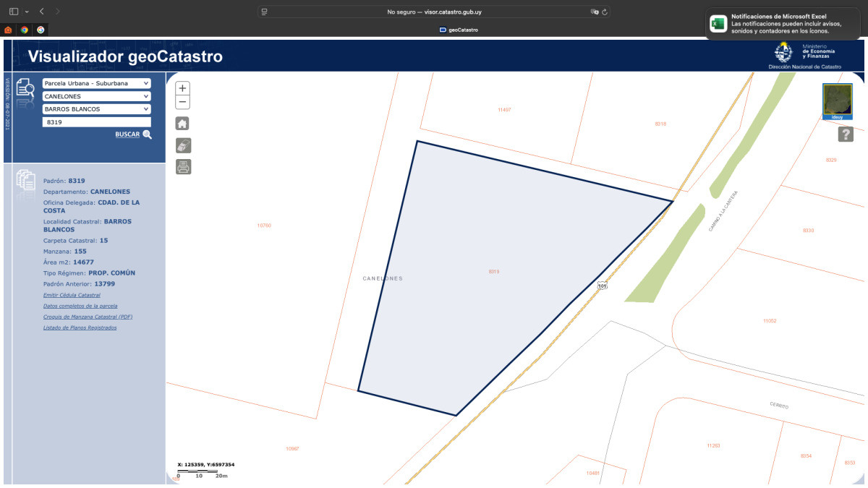The image size is (868, 488).
Task: Click the Visualizador geoCatastro title
Action: click(125, 57)
